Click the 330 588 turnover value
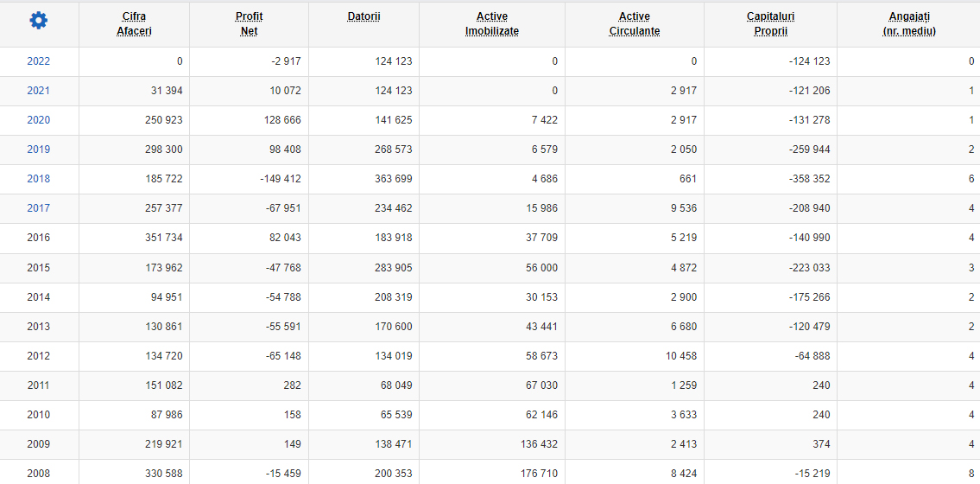This screenshot has height=484, width=980. (162, 474)
